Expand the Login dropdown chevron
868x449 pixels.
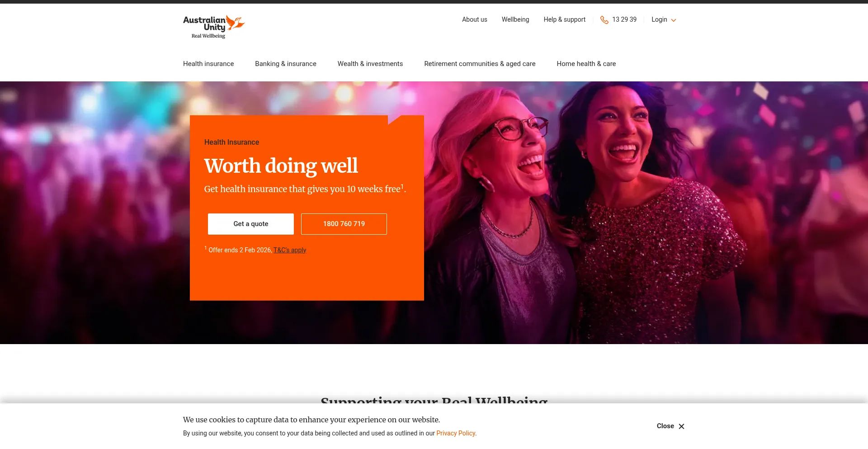673,20
